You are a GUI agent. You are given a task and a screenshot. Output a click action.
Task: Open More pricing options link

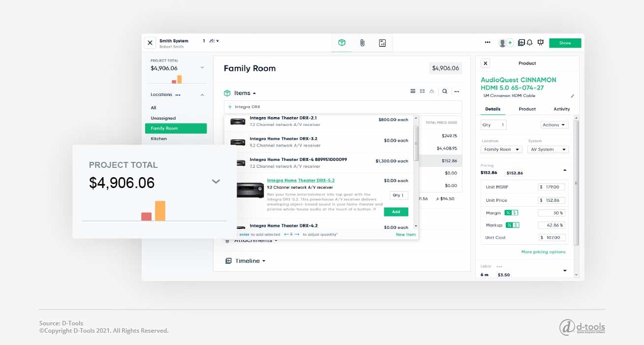coord(543,252)
